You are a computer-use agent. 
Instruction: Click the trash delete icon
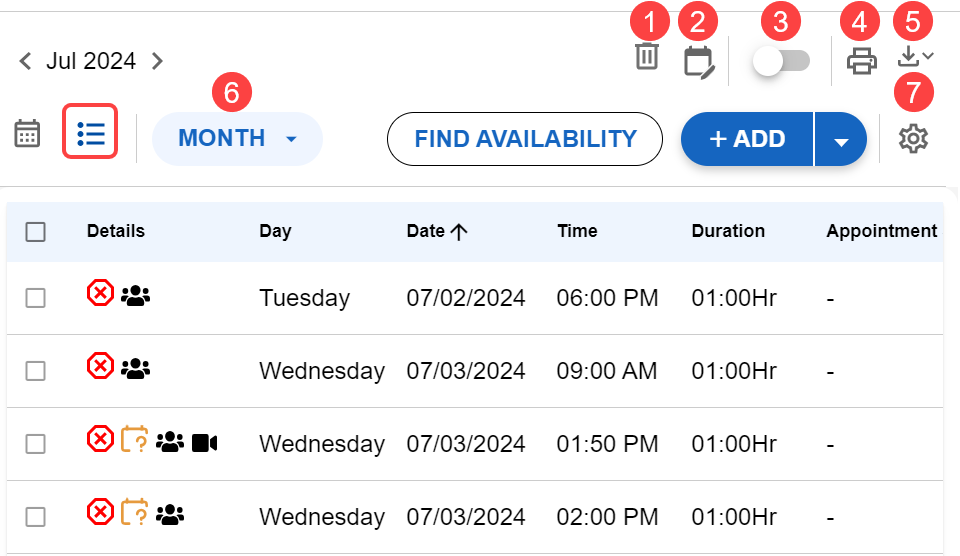click(x=647, y=57)
